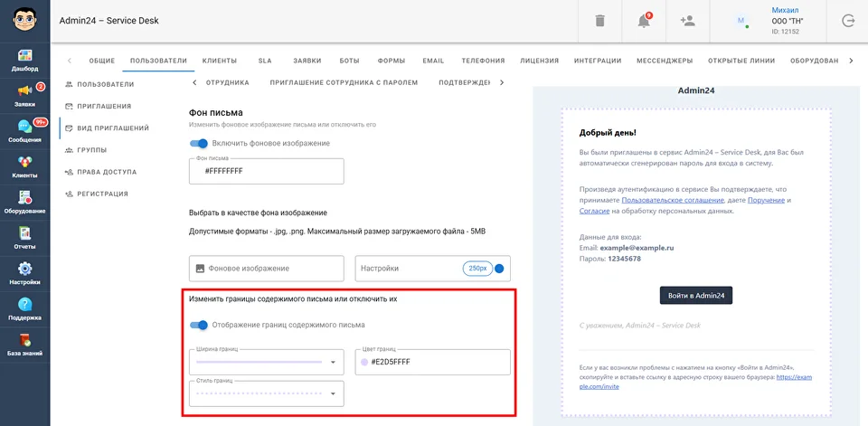
Task: Click the Фон письма color input field
Action: pyautogui.click(x=266, y=171)
